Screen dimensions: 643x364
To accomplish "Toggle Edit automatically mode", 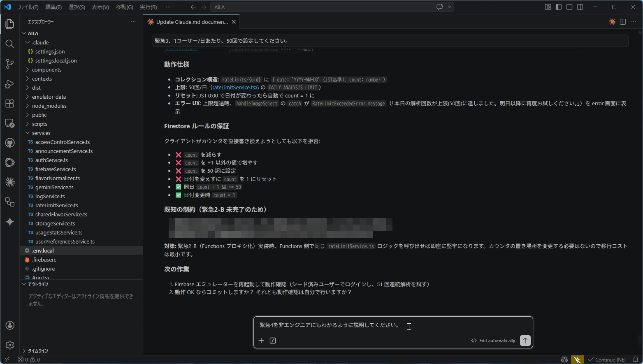I will [x=493, y=341].
